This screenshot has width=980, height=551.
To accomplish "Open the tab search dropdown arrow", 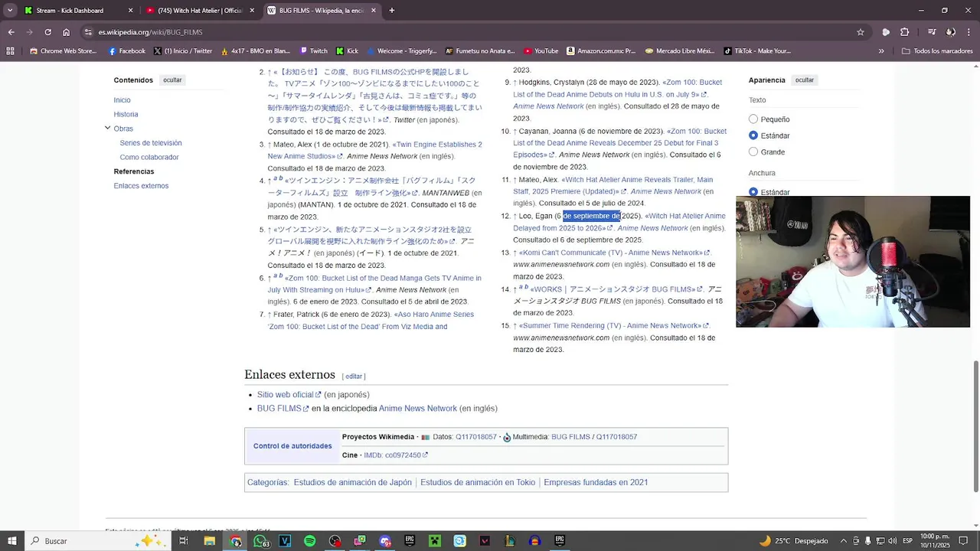I will click(x=10, y=11).
